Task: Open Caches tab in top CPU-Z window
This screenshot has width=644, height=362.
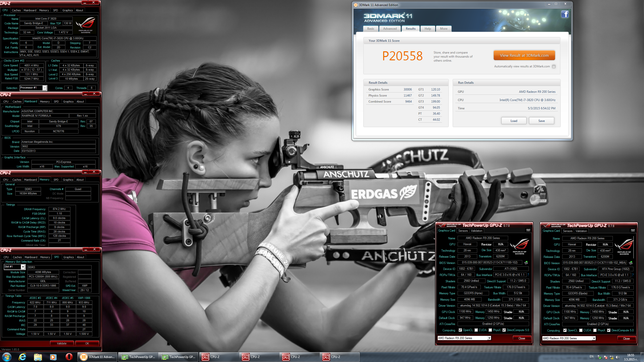Action: [x=16, y=10]
